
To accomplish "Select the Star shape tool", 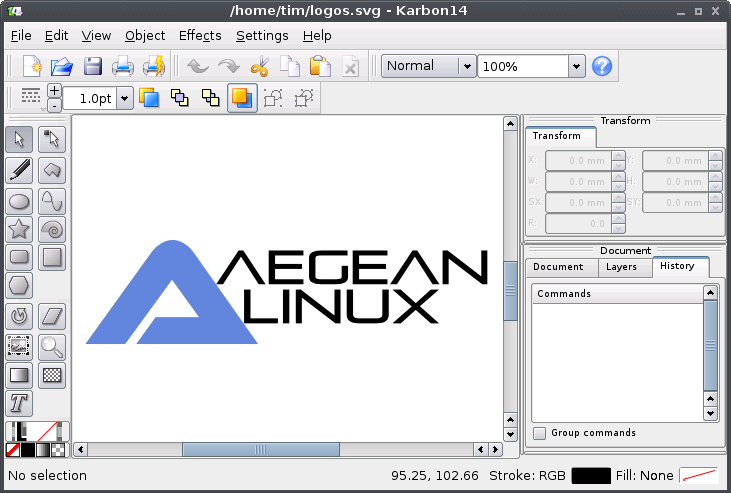I will pos(19,229).
